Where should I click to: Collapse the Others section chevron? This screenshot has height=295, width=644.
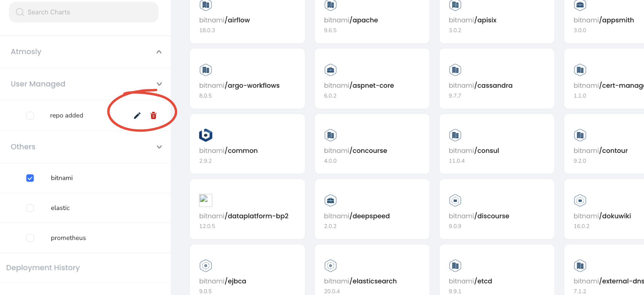159,147
